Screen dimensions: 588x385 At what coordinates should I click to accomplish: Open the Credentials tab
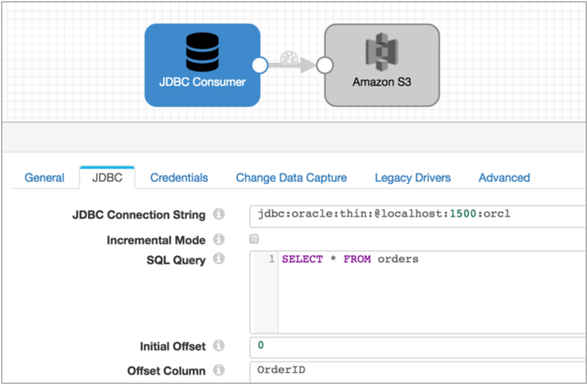click(x=179, y=178)
